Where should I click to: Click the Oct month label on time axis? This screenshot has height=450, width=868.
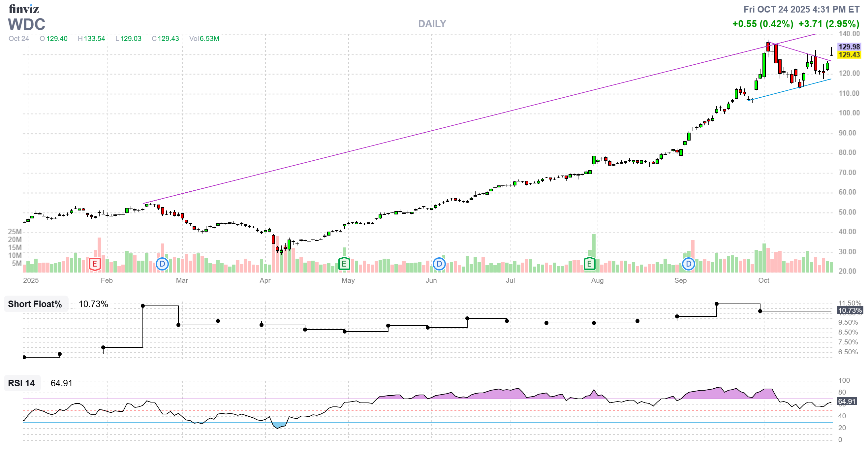pyautogui.click(x=763, y=280)
